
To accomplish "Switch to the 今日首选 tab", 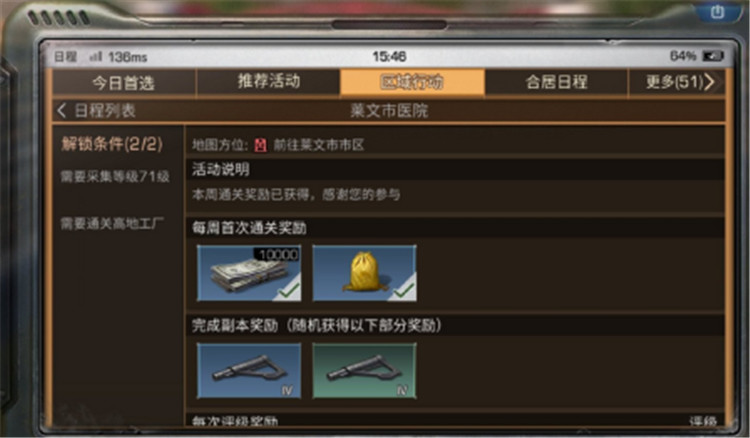I will [x=123, y=83].
